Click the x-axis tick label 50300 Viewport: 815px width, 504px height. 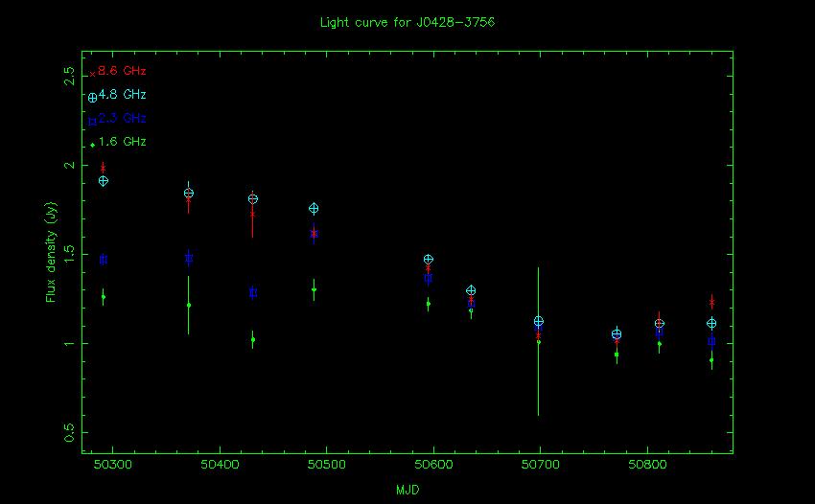pos(113,465)
